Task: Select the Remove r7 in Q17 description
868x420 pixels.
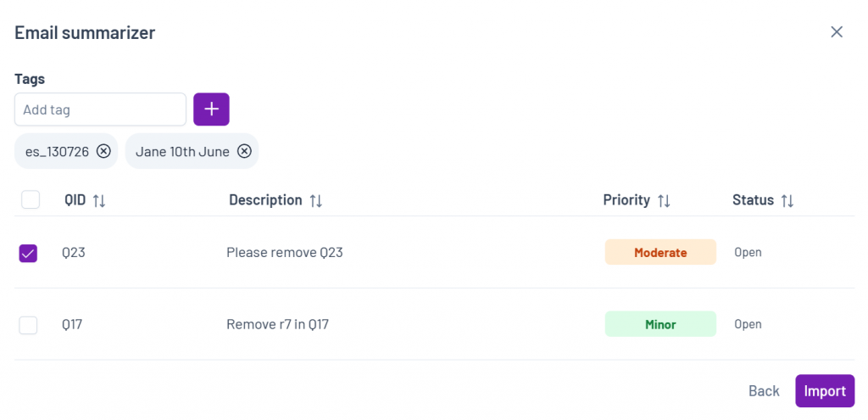Action: tap(277, 324)
